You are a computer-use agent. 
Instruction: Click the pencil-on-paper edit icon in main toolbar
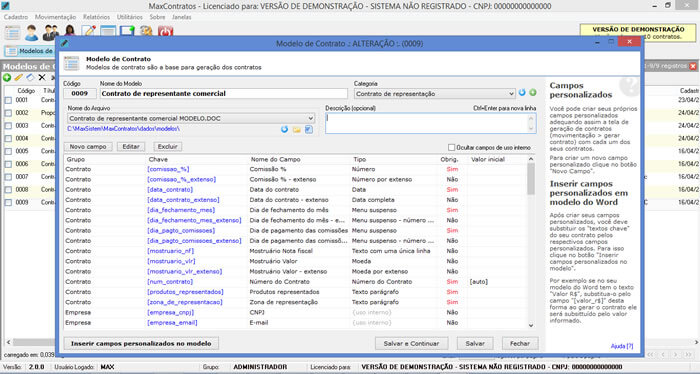(x=89, y=32)
